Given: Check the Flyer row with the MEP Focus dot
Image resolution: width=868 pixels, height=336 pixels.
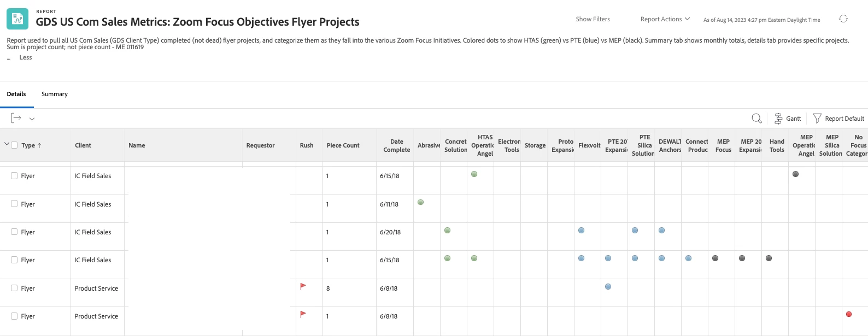Looking at the screenshot, I should pyautogui.click(x=14, y=260).
